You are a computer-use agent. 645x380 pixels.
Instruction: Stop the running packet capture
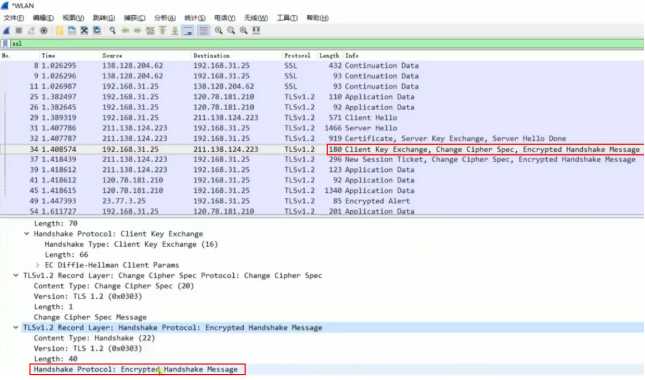coord(19,30)
